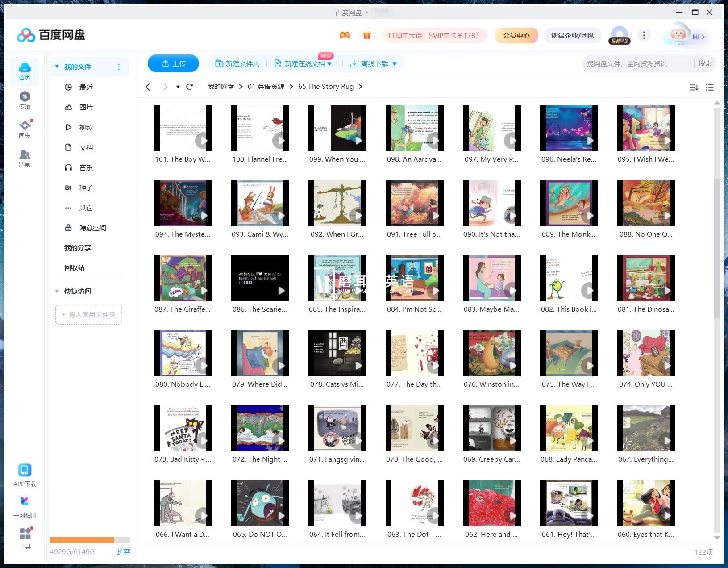Click the 上传 (Upload) button
The image size is (728, 568).
pyautogui.click(x=173, y=63)
